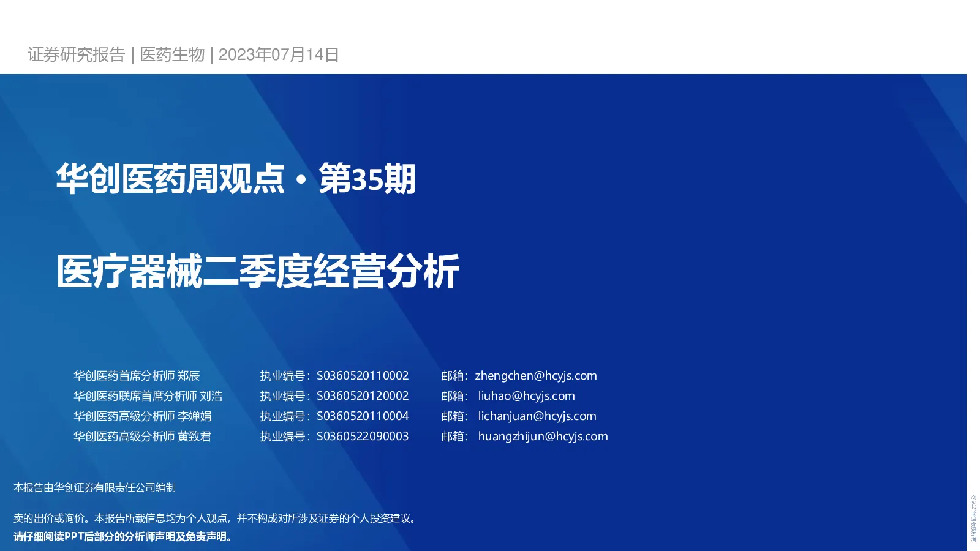Screen dimensions: 980x551
Task: Click analyst name 华创医药高级分析师 李婵娟
Action: 143,416
